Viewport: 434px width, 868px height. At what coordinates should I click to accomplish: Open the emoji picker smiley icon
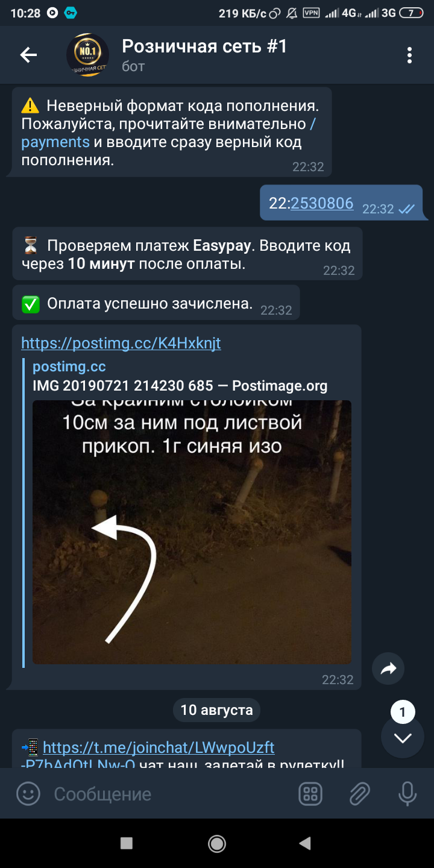pos(28,794)
